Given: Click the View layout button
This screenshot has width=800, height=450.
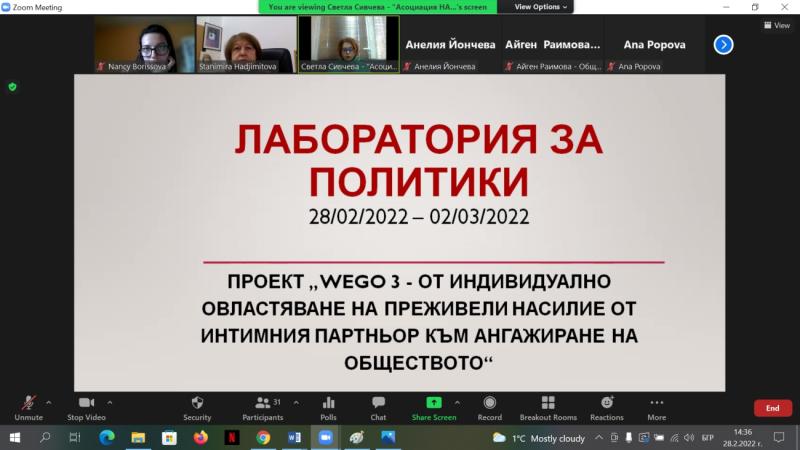Looking at the screenshot, I should click(776, 26).
